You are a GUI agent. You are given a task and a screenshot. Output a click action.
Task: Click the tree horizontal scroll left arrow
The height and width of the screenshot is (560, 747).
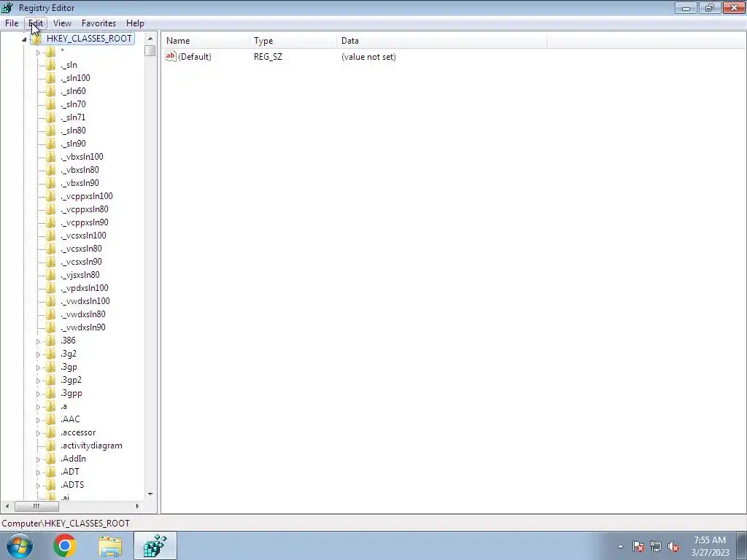pos(7,506)
